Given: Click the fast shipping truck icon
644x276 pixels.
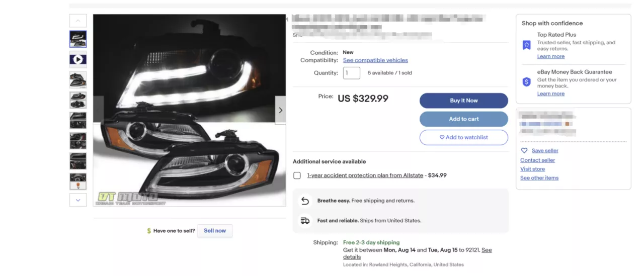Looking at the screenshot, I should [305, 221].
